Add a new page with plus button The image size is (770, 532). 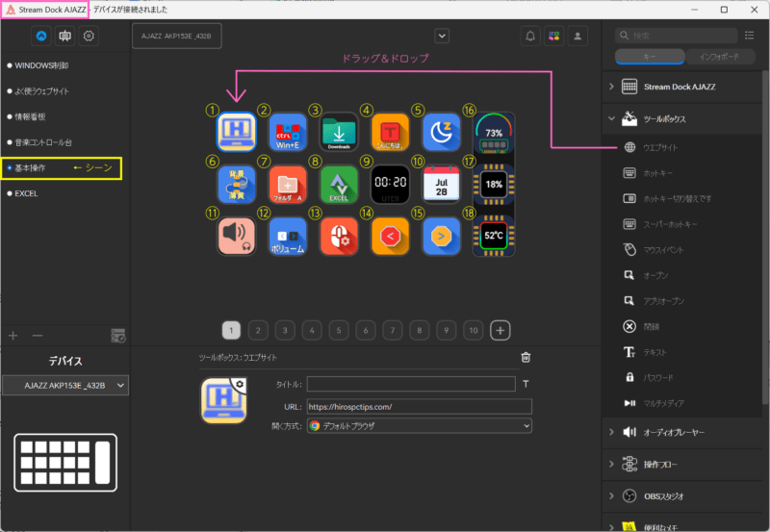coord(500,330)
